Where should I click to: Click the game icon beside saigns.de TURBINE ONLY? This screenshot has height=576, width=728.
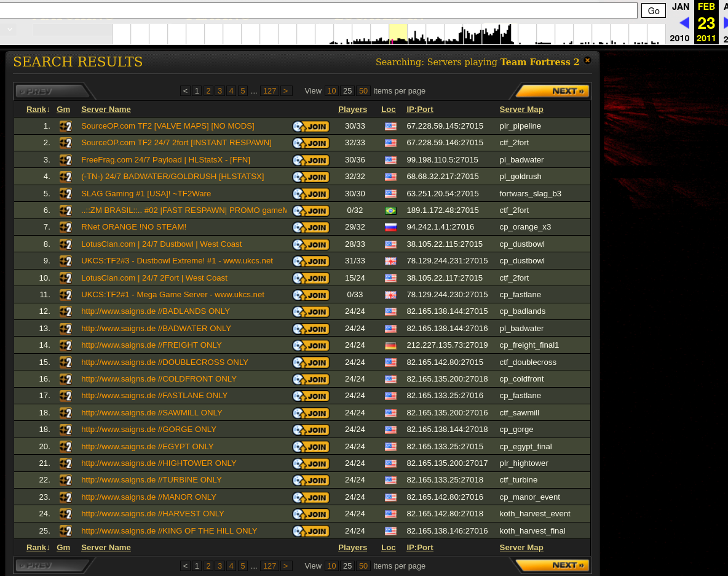65,481
